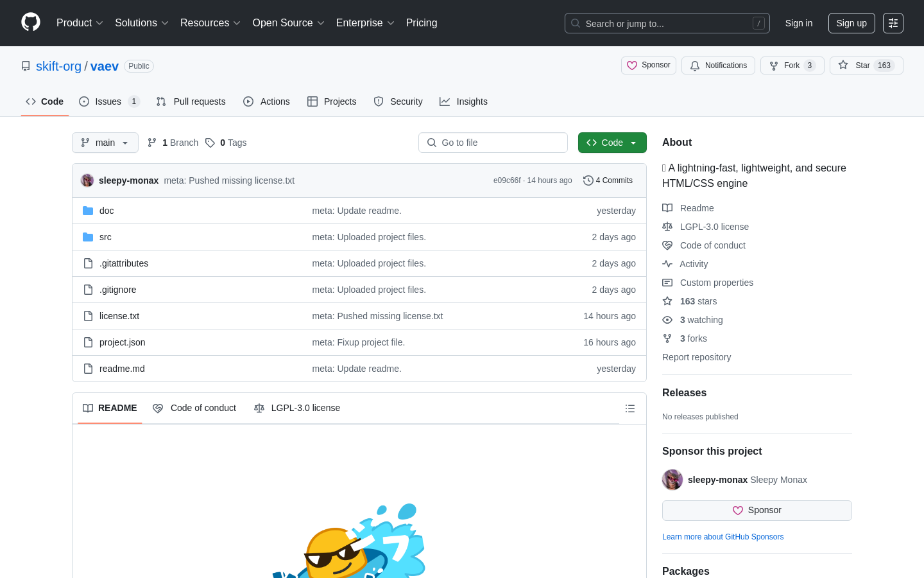Click the Report repository link
This screenshot has height=578, width=924.
(x=696, y=357)
